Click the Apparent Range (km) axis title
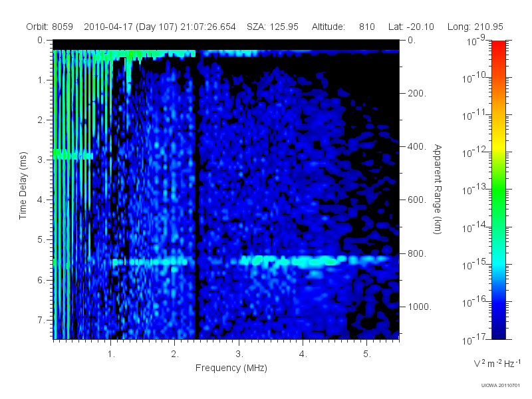The height and width of the screenshot is (399, 532). [x=438, y=189]
